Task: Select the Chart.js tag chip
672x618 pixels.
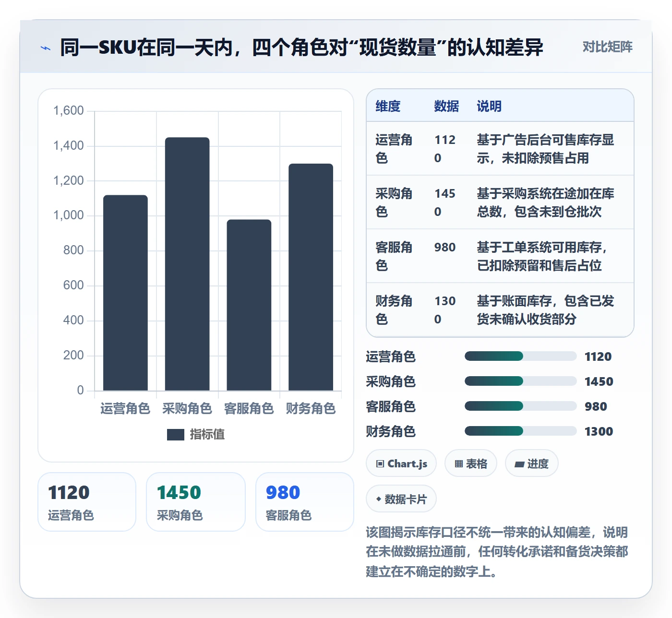Action: pyautogui.click(x=401, y=463)
